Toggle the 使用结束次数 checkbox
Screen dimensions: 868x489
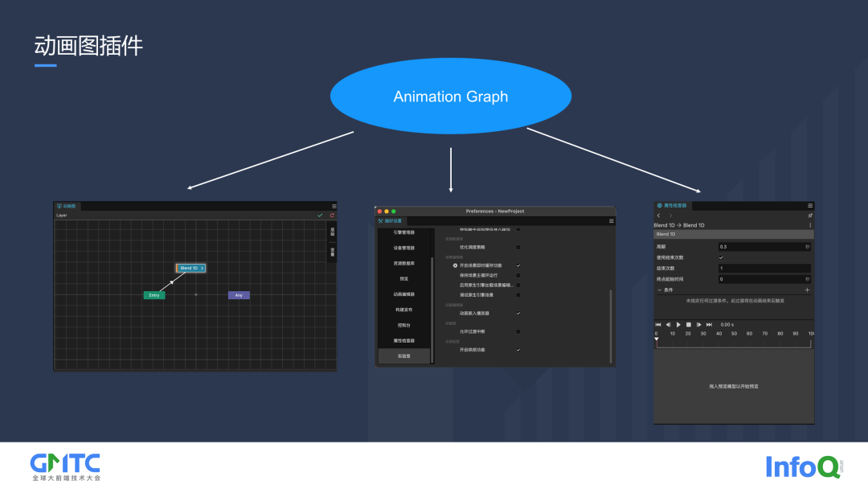click(721, 257)
